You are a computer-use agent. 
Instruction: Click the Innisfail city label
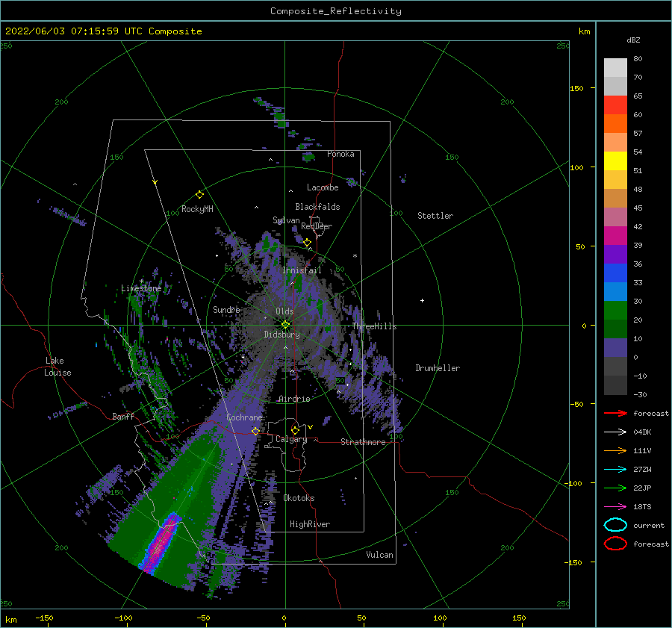(302, 270)
